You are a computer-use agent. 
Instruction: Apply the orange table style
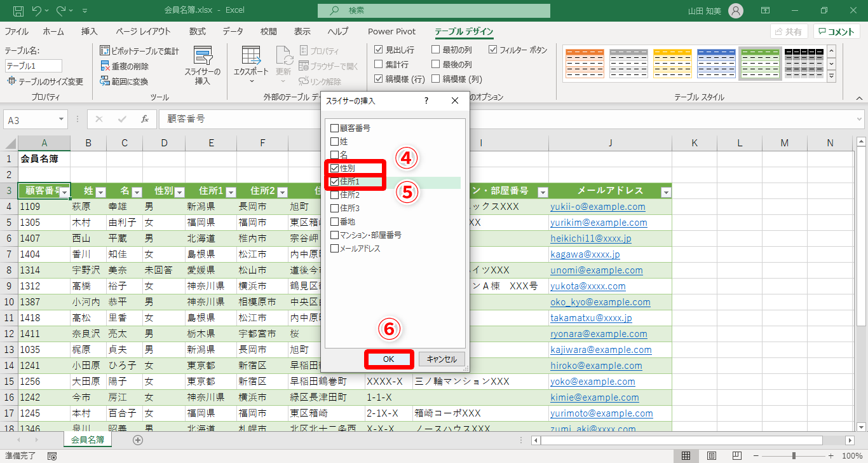pyautogui.click(x=584, y=64)
